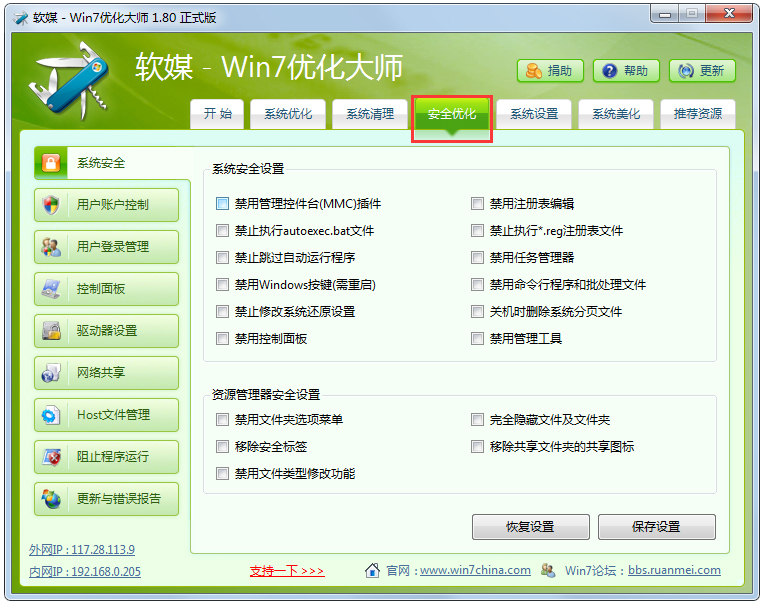Enable 禁用任务管理器 checkbox
The width and height of the screenshot is (763, 606).
pyautogui.click(x=477, y=257)
